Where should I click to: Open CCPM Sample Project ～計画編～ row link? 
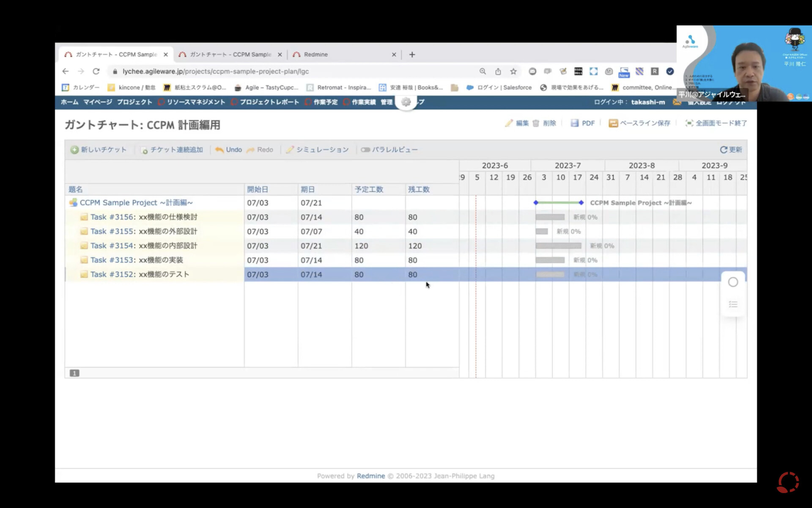click(x=136, y=203)
